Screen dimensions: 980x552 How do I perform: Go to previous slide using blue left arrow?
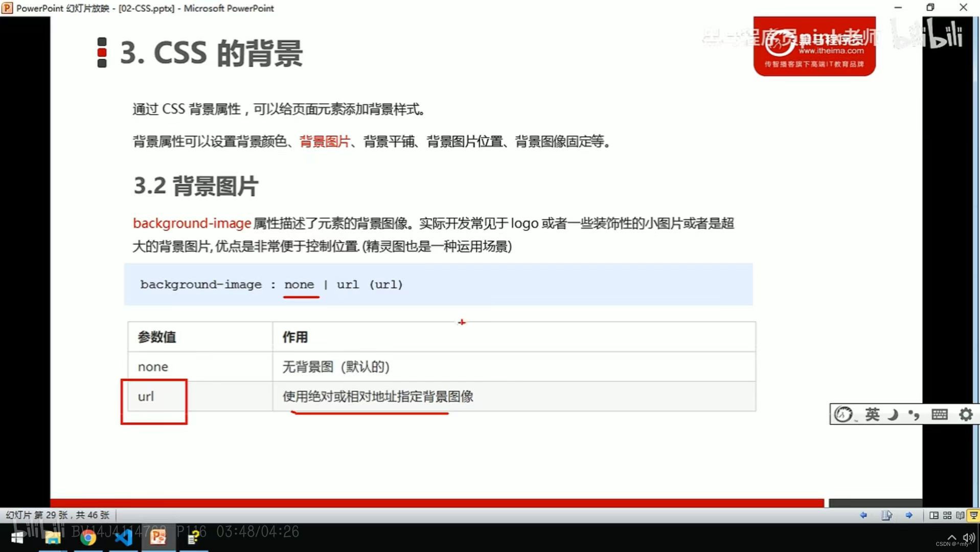pos(863,515)
